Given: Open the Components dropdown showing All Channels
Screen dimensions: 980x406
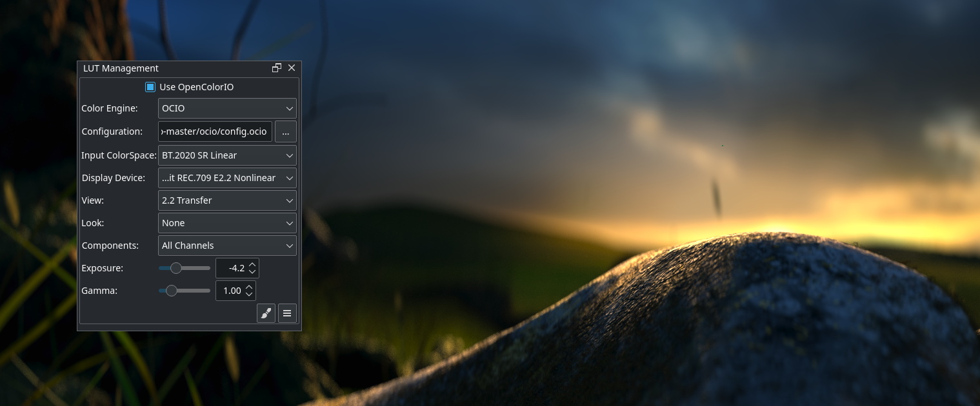Looking at the screenshot, I should point(227,246).
